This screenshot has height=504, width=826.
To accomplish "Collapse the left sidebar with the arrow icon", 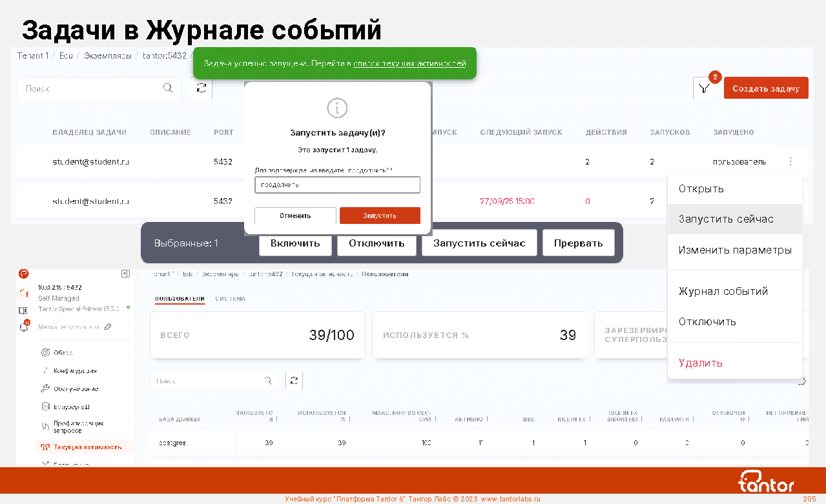I will click(x=125, y=274).
